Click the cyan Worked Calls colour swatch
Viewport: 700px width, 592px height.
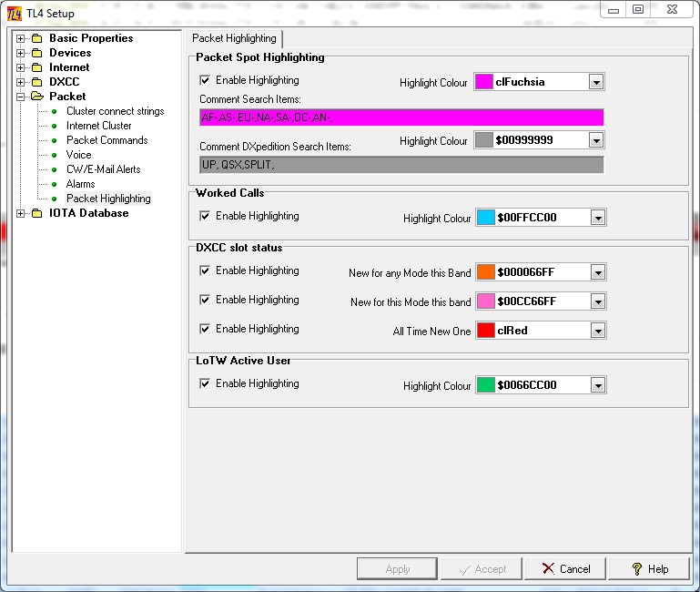pyautogui.click(x=486, y=218)
